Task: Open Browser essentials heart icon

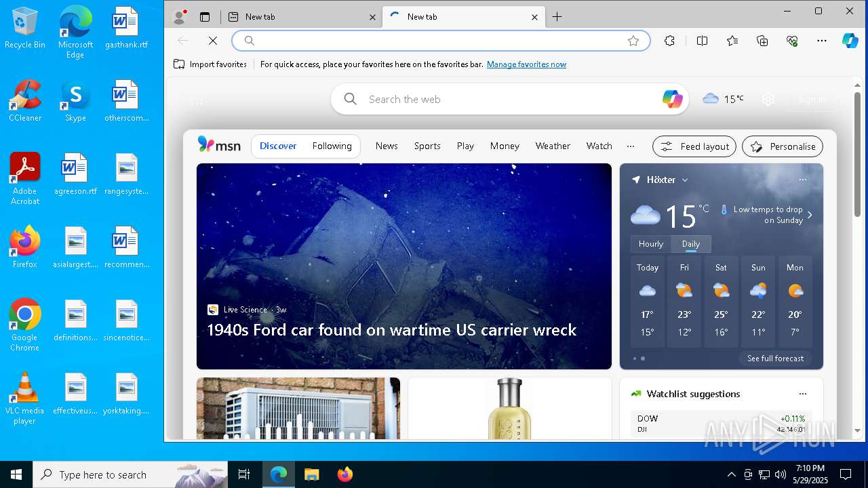Action: click(792, 41)
